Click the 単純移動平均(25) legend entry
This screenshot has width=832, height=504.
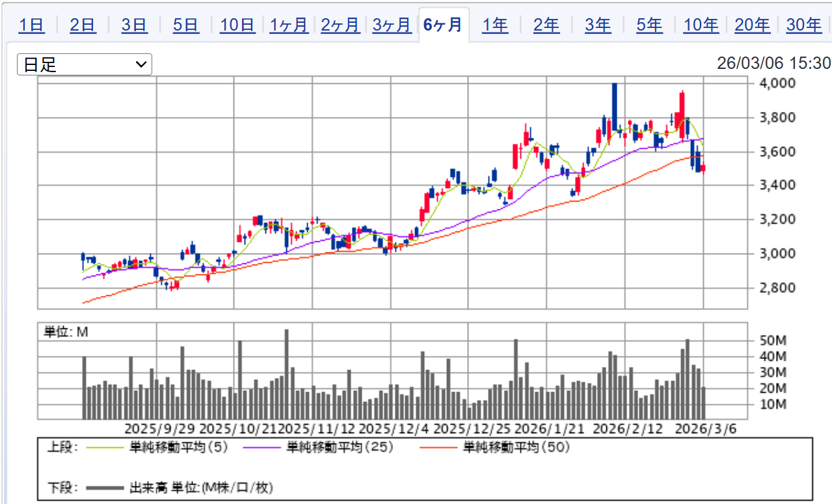[339, 447]
